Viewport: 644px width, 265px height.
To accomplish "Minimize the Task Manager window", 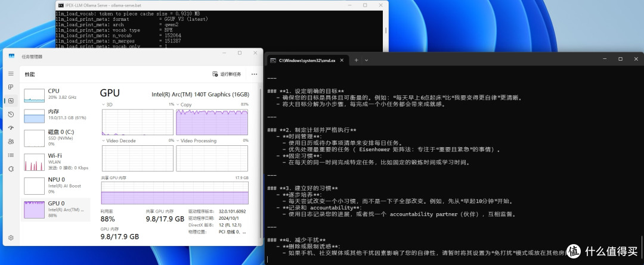I will 224,53.
